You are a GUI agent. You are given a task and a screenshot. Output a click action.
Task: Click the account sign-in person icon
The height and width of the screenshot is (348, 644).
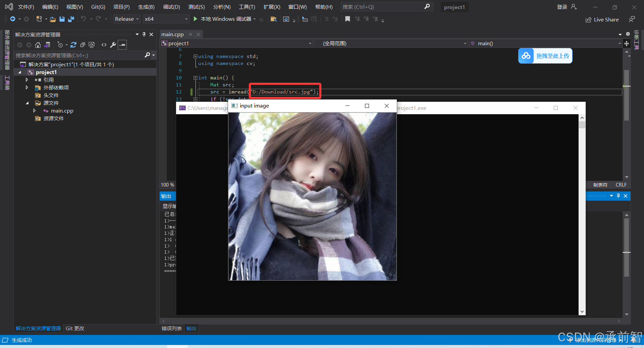(574, 7)
